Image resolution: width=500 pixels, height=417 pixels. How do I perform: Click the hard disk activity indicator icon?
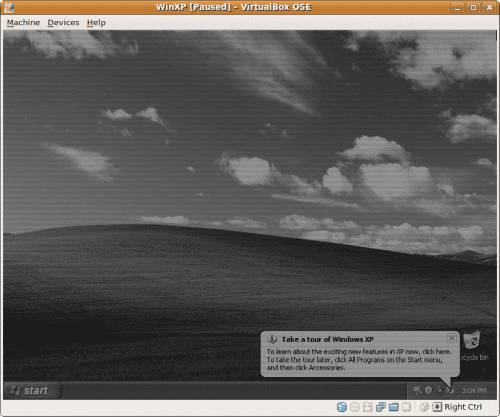pos(342,407)
